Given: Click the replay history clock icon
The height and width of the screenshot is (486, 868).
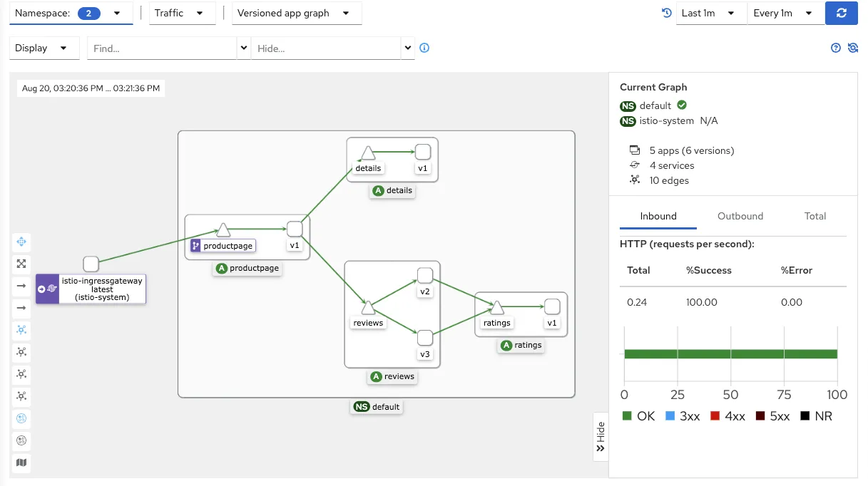Looking at the screenshot, I should point(667,13).
